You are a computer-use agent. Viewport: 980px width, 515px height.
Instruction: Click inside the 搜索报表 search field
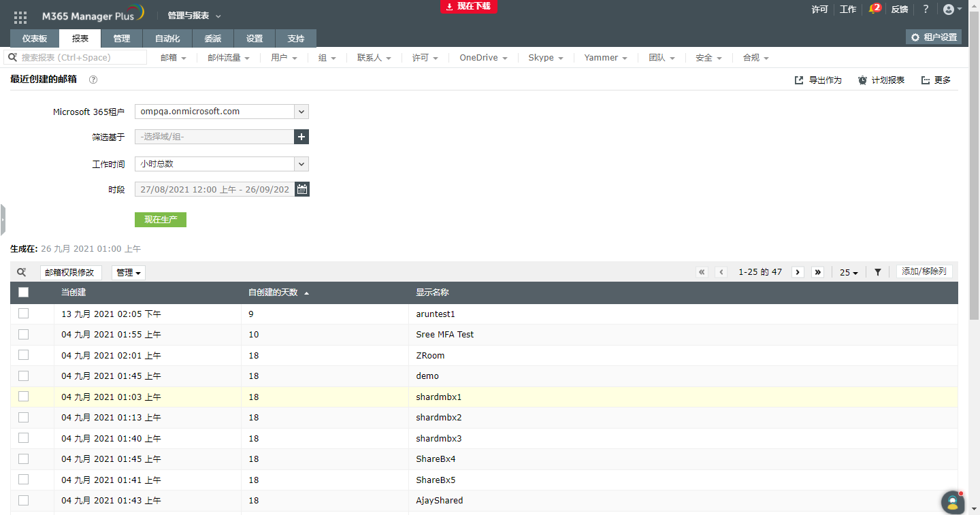tap(76, 58)
